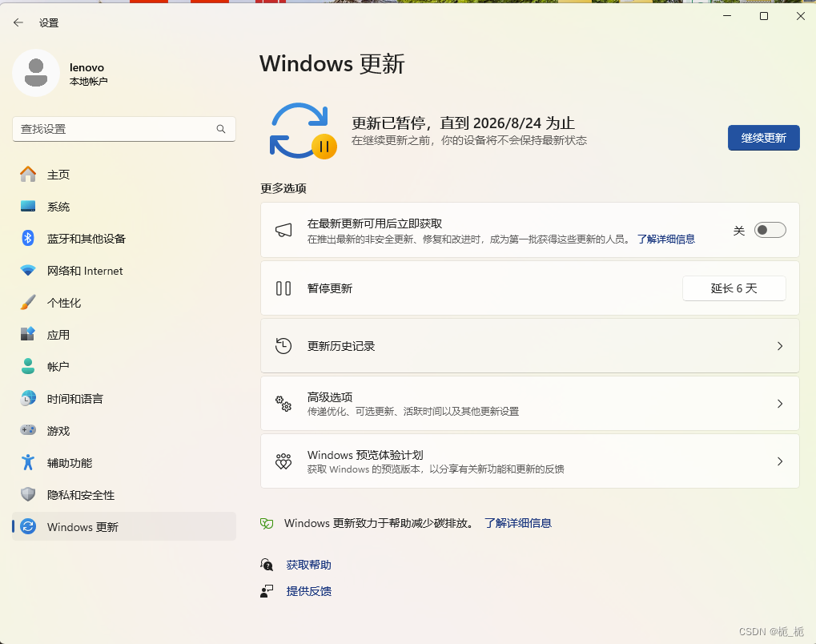Expand 更新历史记录 with its chevron
Screen dimensions: 816x644
(x=780, y=346)
